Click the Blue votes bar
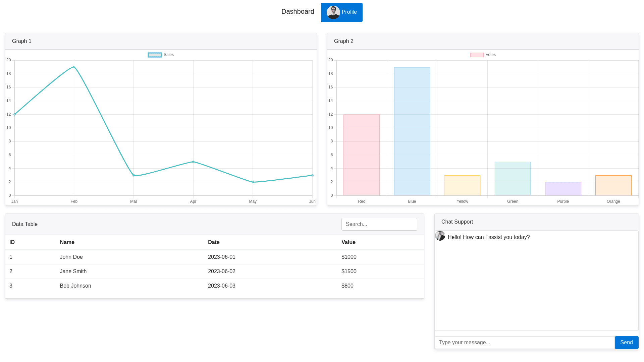The height and width of the screenshot is (362, 644). (412, 131)
